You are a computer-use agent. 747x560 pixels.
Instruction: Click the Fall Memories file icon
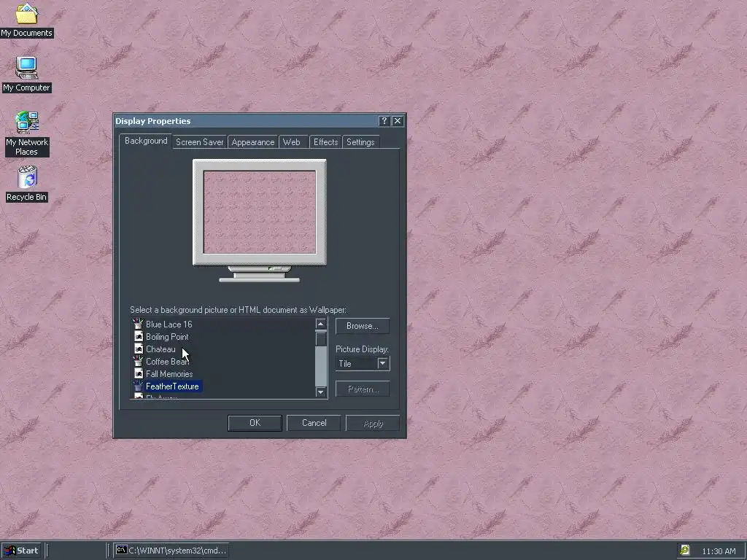click(x=139, y=374)
